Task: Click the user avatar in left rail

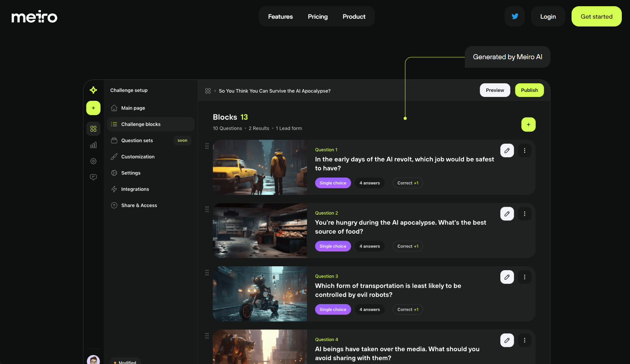Action: coord(93,360)
